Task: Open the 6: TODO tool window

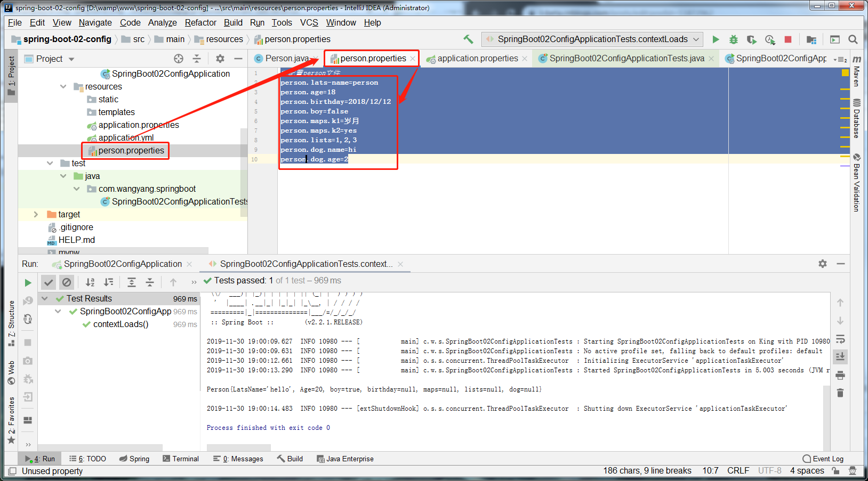Action: [88, 459]
